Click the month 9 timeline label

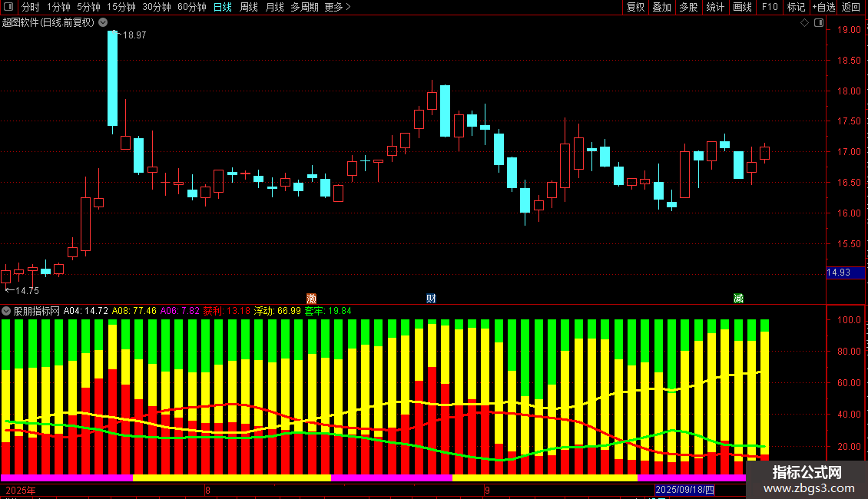coord(487,490)
